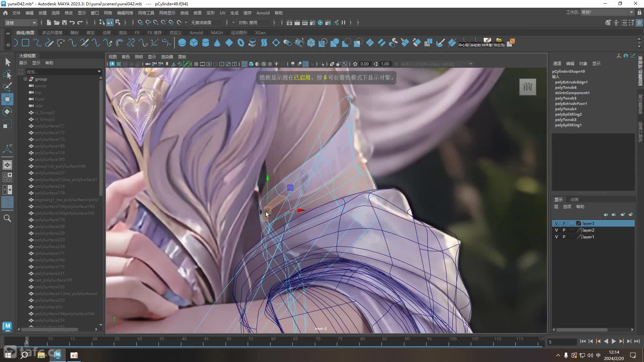Create a polygon torus from shelf
Image resolution: width=644 pixels, height=362 pixels.
pos(241,43)
